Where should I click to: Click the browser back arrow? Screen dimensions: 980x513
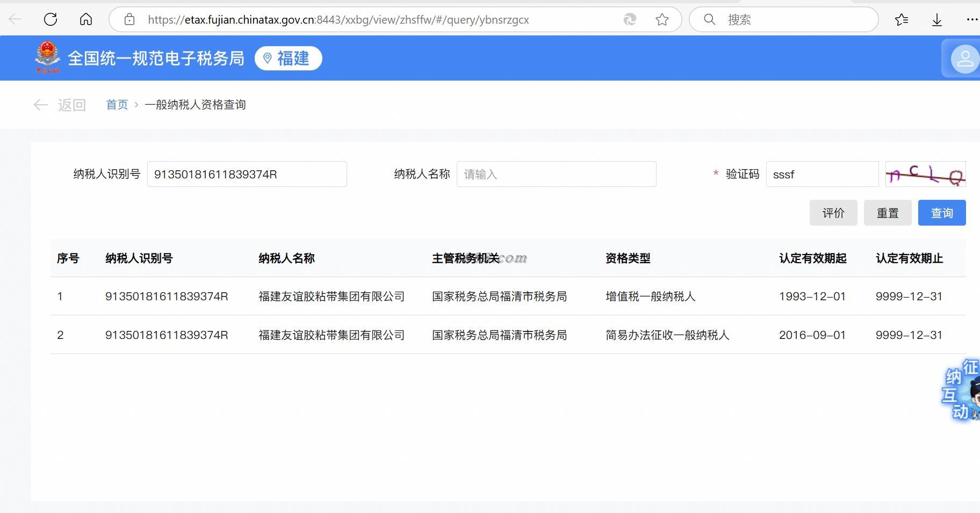pyautogui.click(x=15, y=20)
